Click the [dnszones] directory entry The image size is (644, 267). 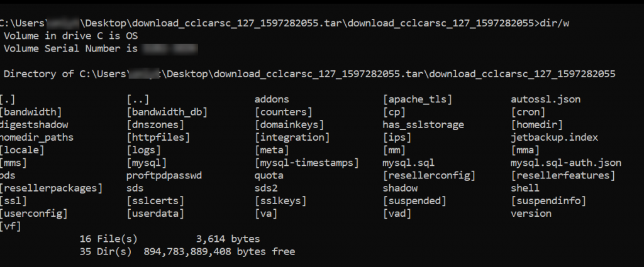pos(157,124)
